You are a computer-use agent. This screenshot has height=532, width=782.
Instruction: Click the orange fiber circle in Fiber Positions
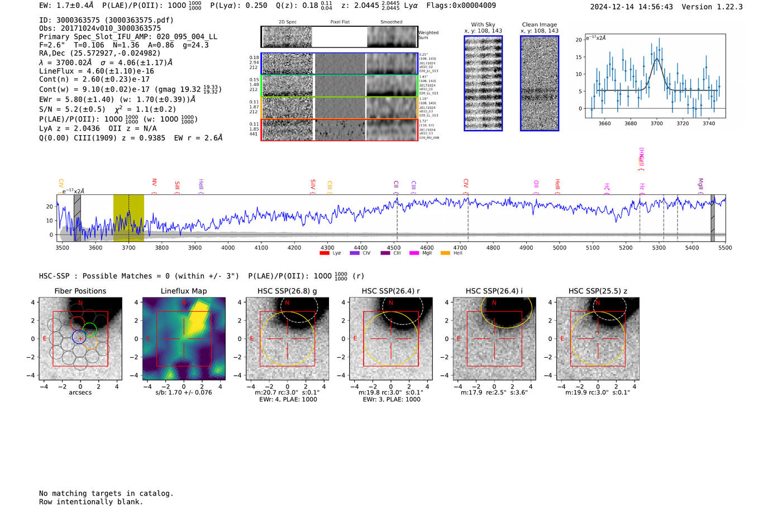coord(92,343)
